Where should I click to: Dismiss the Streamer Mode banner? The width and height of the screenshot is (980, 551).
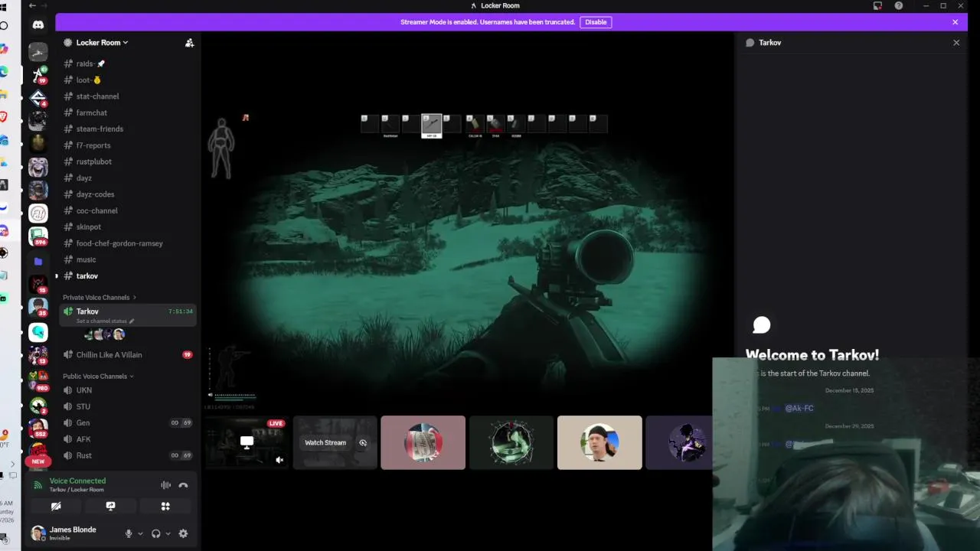pyautogui.click(x=955, y=22)
